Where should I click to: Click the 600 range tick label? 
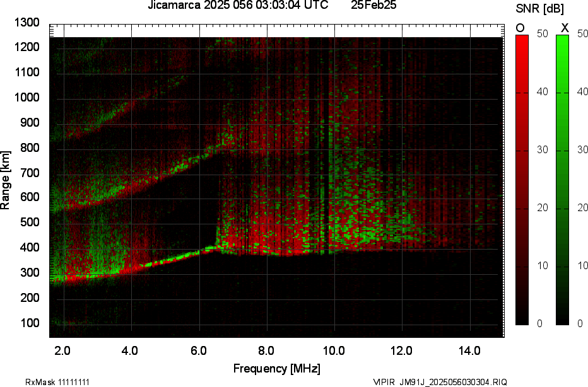pos(29,197)
